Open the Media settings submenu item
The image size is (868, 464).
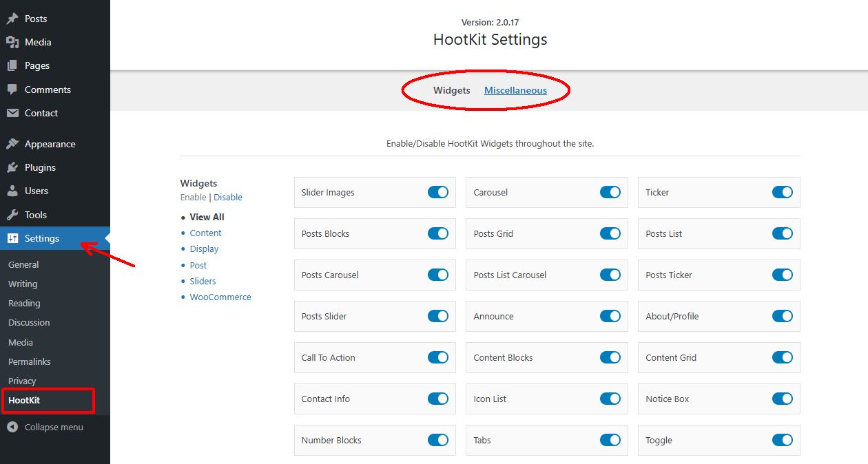pos(21,342)
